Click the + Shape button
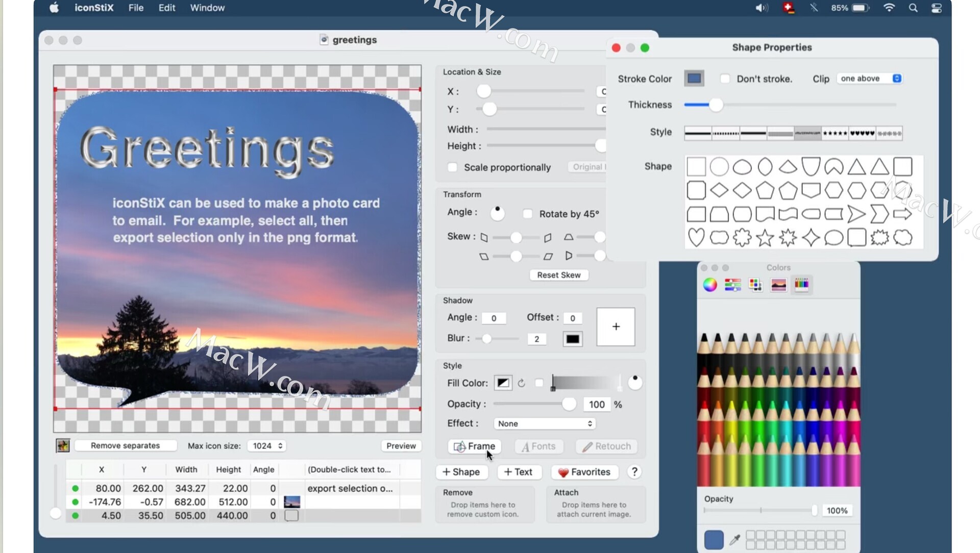Image resolution: width=980 pixels, height=553 pixels. tap(461, 472)
